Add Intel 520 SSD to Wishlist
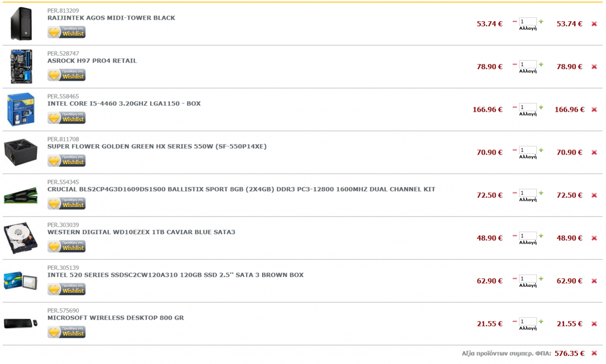 point(67,289)
